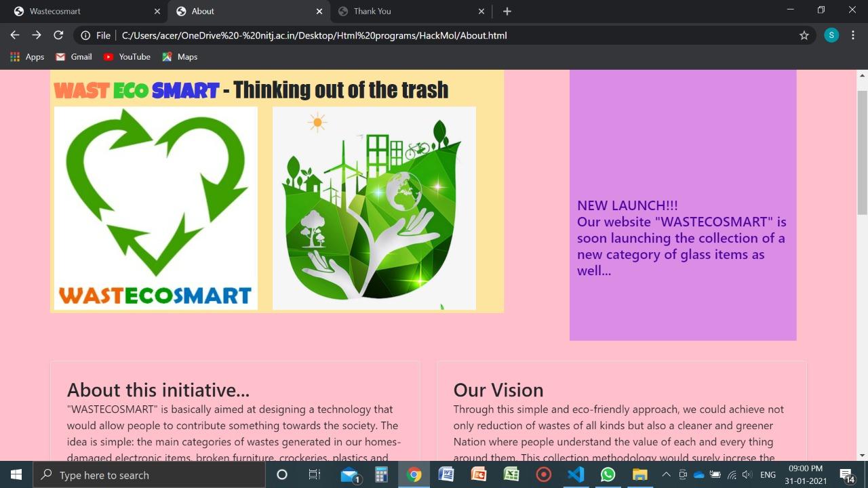The height and width of the screenshot is (488, 868).
Task: Open the red screen recorder taskbar icon
Action: coord(543,474)
